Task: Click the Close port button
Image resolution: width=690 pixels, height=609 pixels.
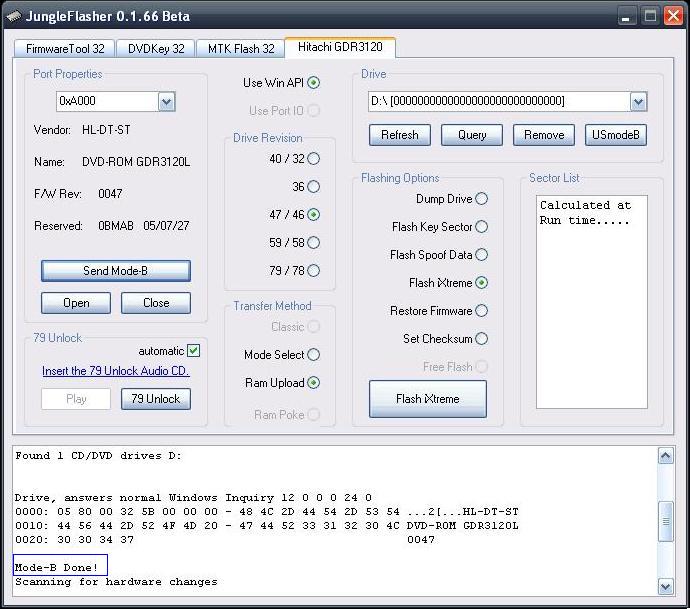Action: [156, 303]
